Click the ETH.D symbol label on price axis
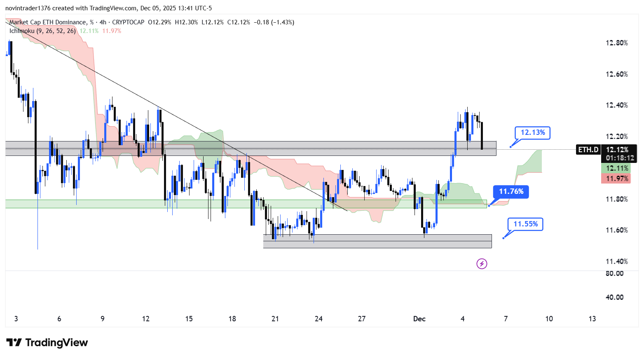This screenshot has width=644, height=358. coord(588,150)
